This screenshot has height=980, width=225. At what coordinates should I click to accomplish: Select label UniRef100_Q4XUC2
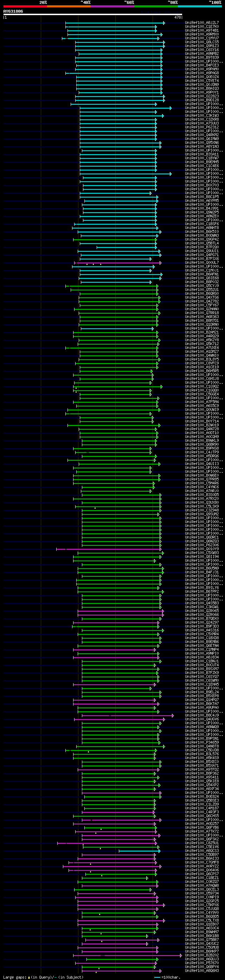point(202,944)
